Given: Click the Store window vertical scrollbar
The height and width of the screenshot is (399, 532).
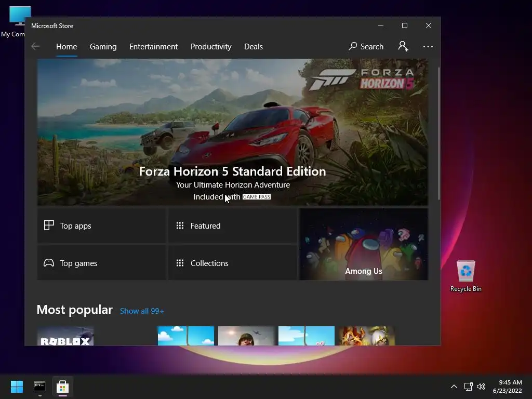Looking at the screenshot, I should click(438, 134).
